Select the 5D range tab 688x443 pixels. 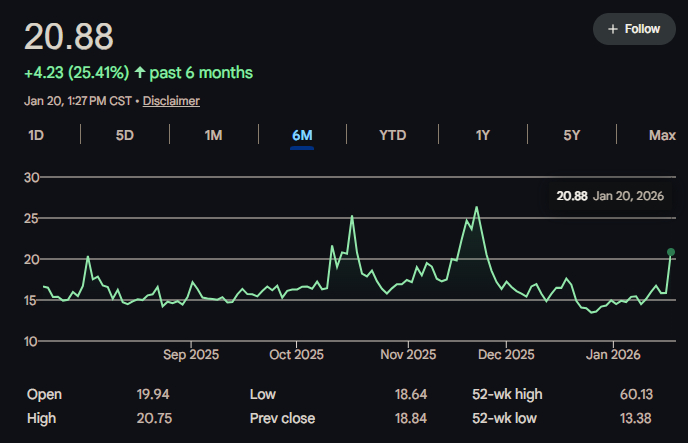[125, 135]
